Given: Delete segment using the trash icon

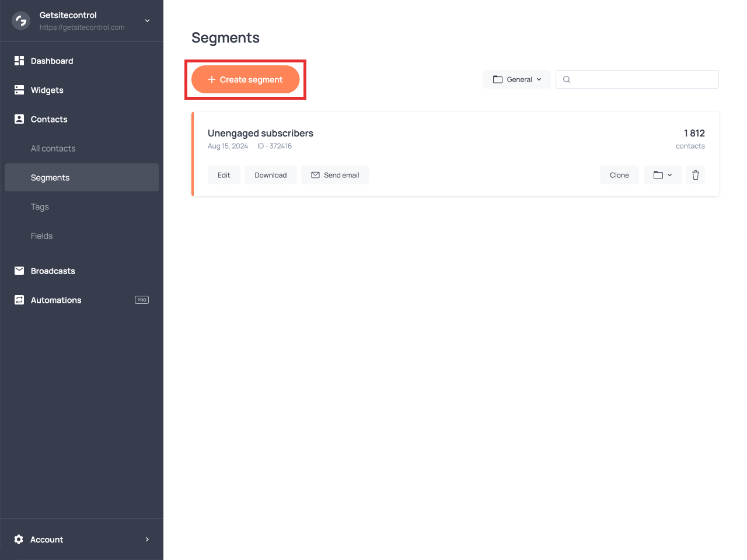Looking at the screenshot, I should click(695, 175).
